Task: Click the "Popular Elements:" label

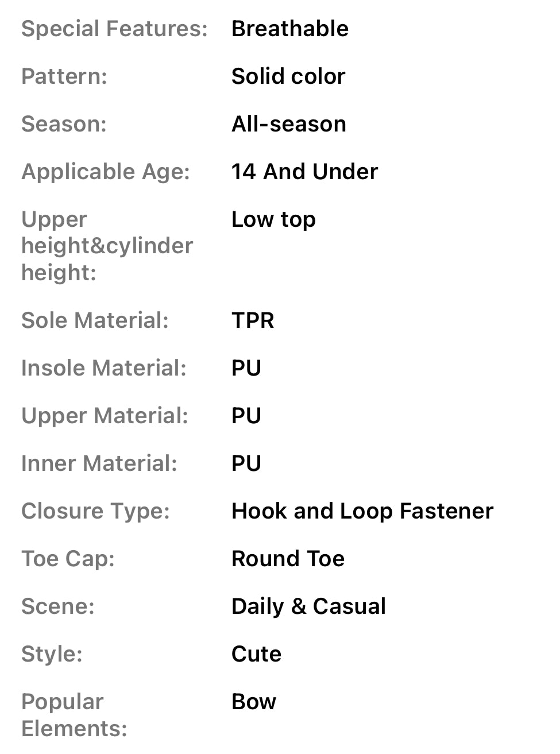Action: click(74, 715)
